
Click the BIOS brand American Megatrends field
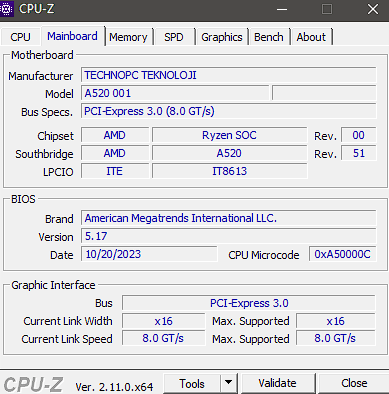pyautogui.click(x=229, y=218)
